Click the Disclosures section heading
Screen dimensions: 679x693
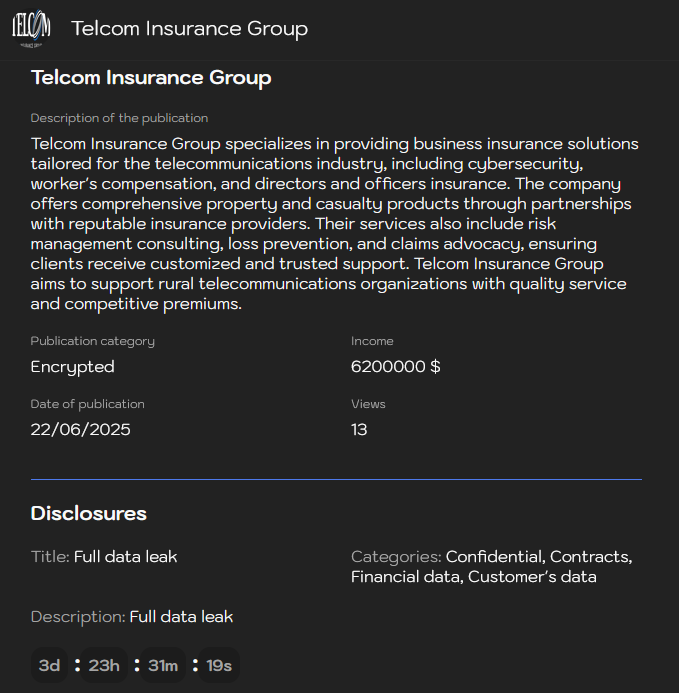tap(89, 514)
